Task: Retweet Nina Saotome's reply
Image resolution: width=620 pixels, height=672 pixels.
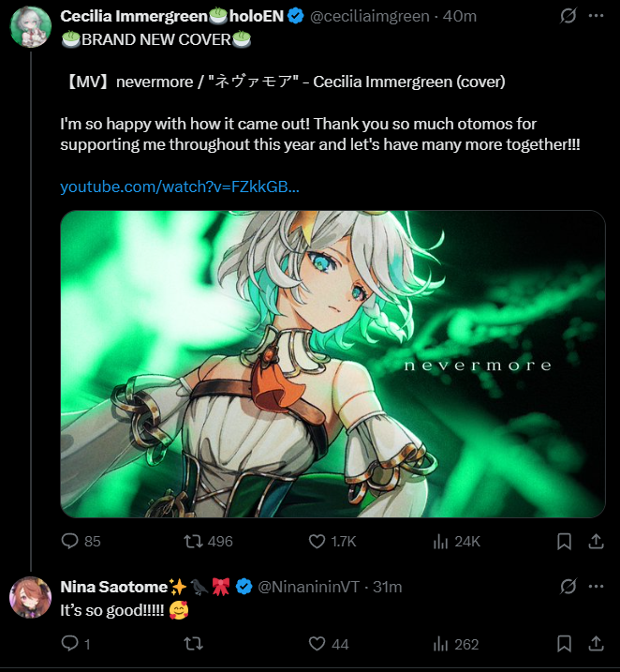Action: pos(193,644)
